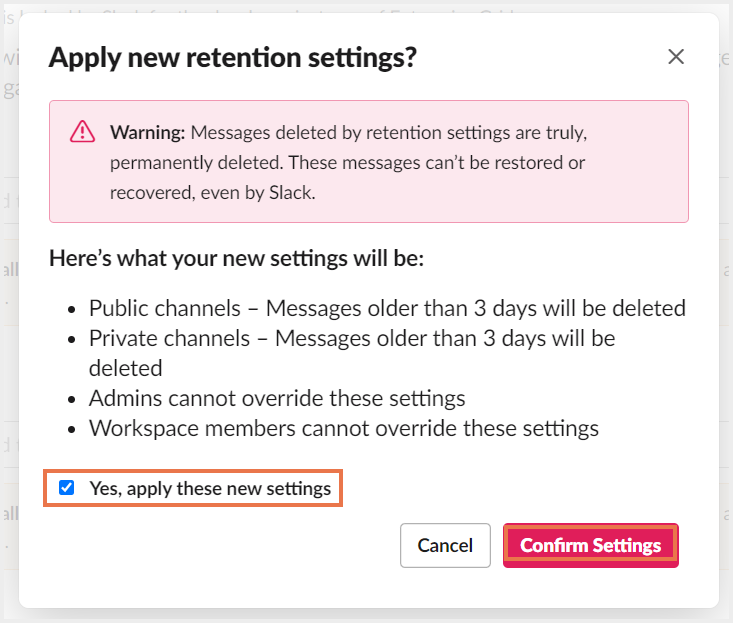This screenshot has height=623, width=733.
Task: Select the Public channels bullet line
Action: point(387,308)
